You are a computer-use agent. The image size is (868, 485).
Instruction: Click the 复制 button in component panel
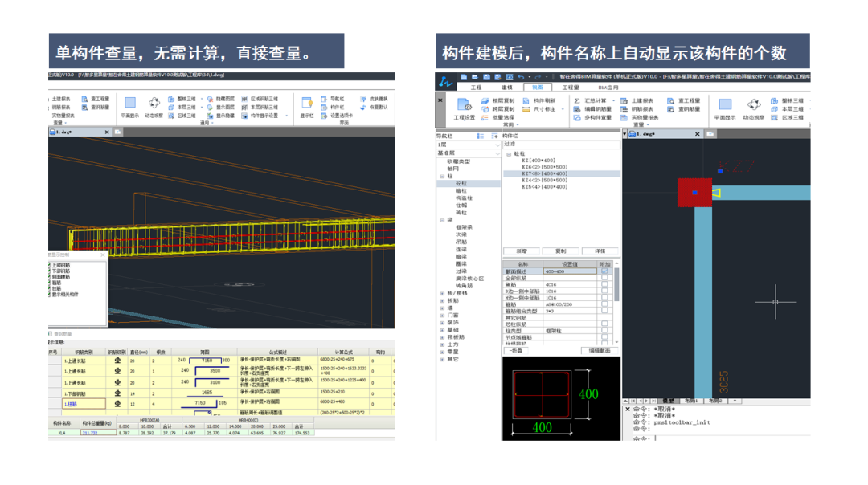coord(561,251)
